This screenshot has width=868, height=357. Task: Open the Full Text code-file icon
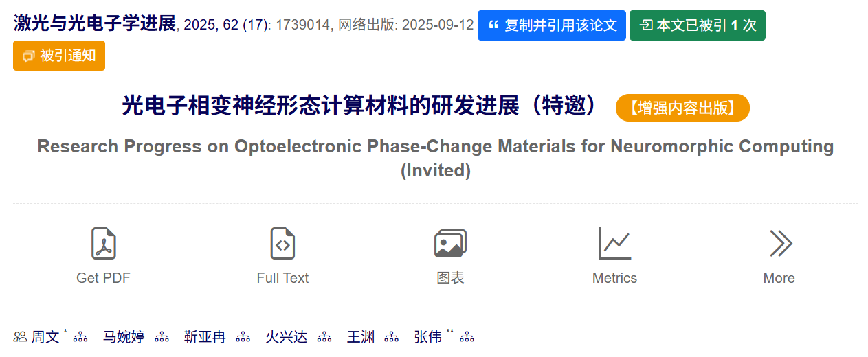pyautogui.click(x=282, y=243)
